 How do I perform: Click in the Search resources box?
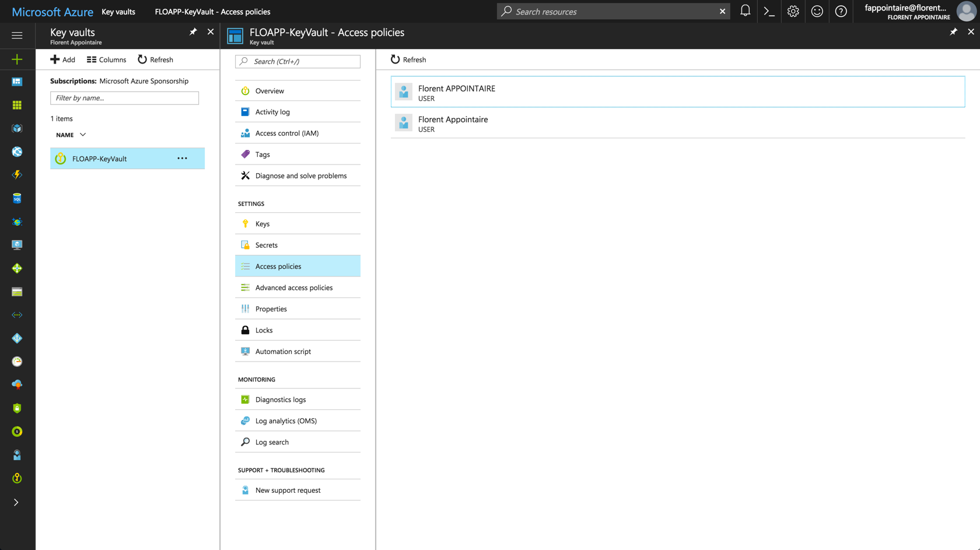coord(612,11)
